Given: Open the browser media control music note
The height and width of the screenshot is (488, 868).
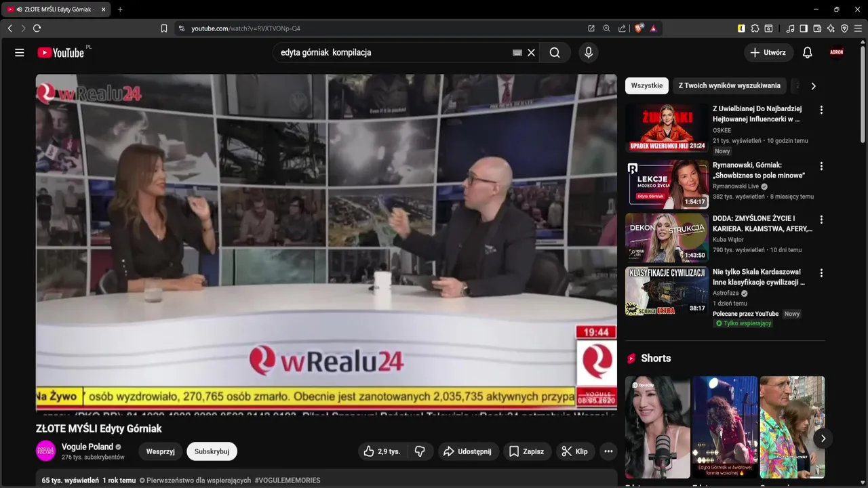Looking at the screenshot, I should 790,28.
